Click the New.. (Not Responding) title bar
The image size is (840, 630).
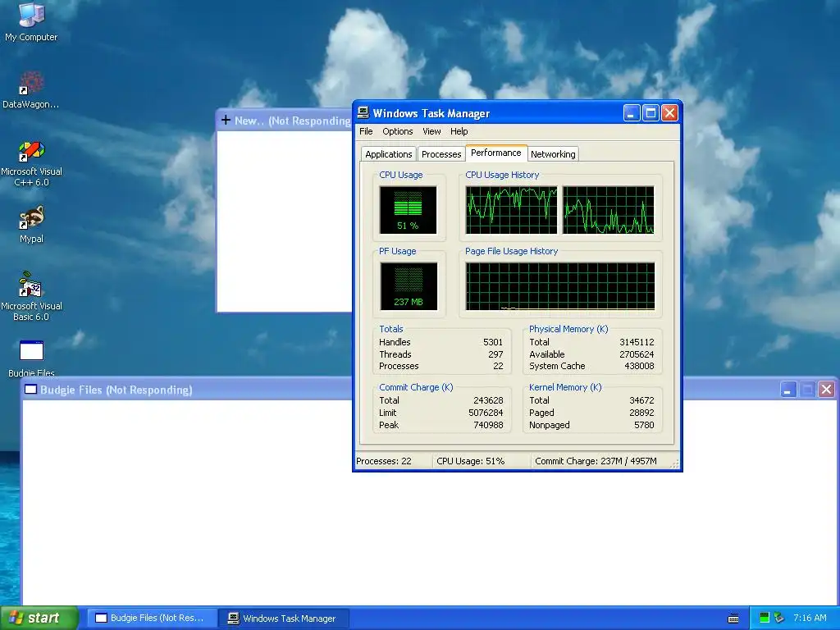click(x=285, y=121)
